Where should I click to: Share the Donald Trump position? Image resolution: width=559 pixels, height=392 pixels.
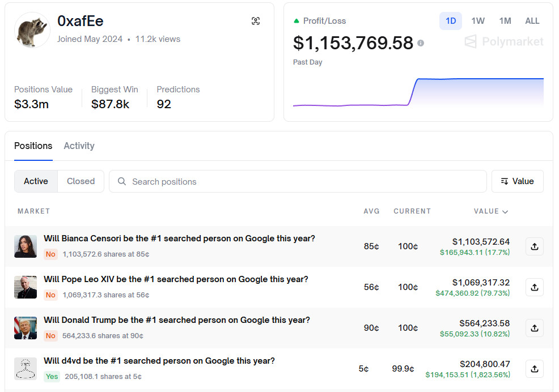coord(534,328)
